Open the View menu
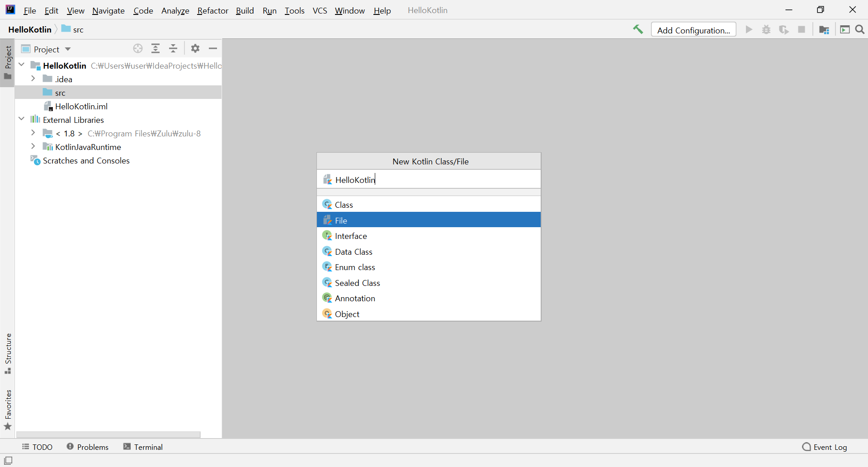This screenshot has width=868, height=467. click(75, 10)
